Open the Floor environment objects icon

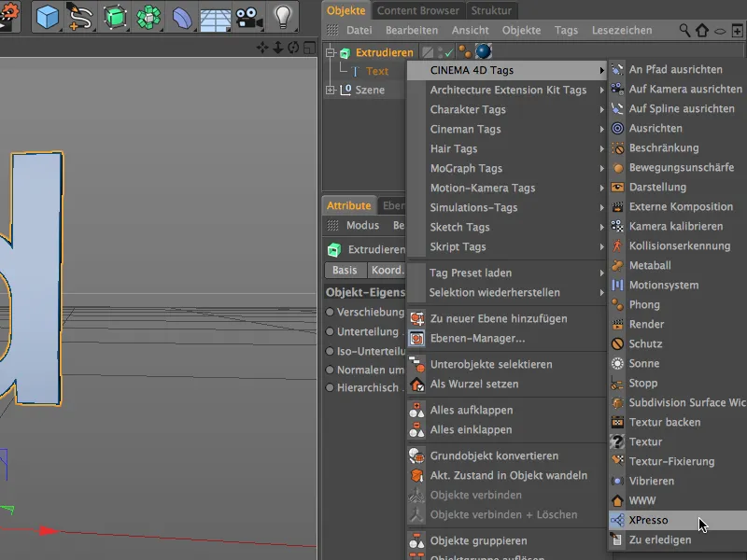[215, 18]
